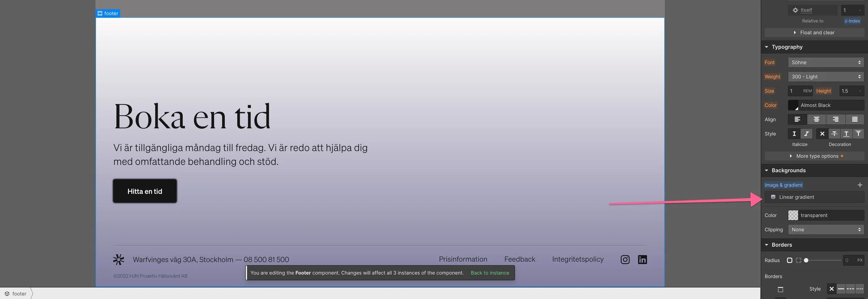Collapse the Backgrounds section
The image size is (868, 299).
coord(766,170)
